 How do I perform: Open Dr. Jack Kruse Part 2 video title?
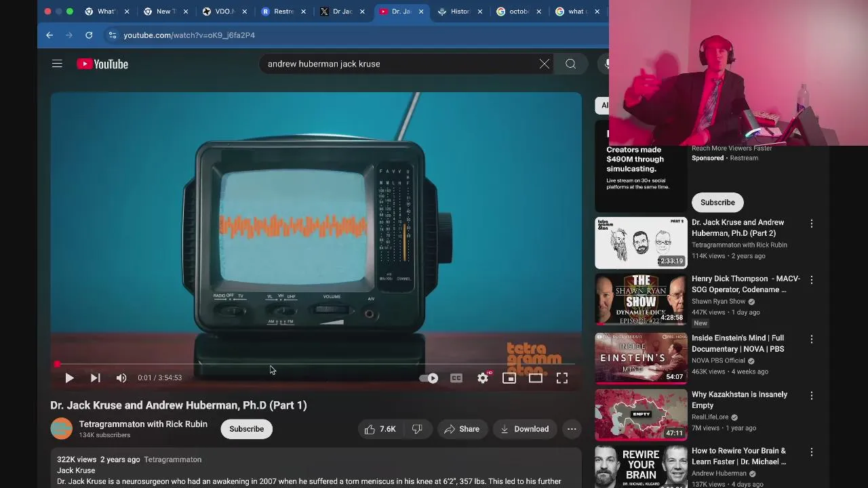point(738,228)
